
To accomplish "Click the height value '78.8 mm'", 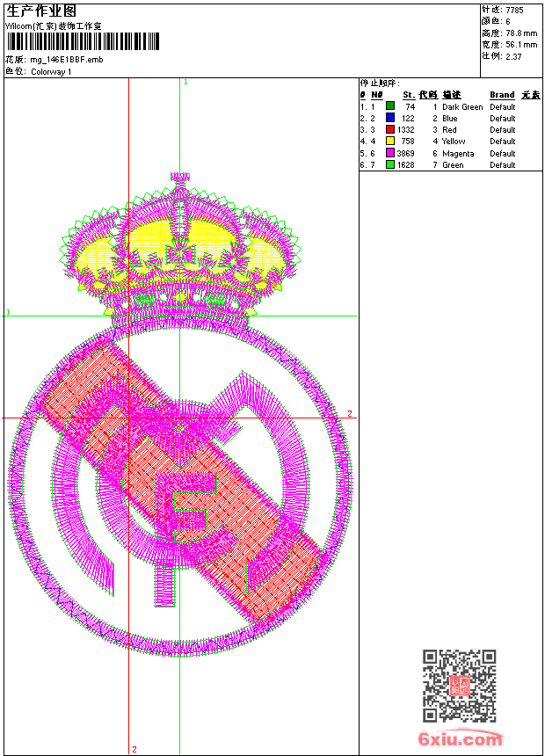I will tap(521, 33).
